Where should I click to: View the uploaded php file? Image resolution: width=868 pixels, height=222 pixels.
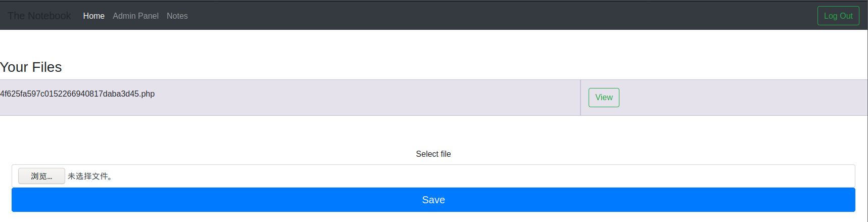pos(604,98)
